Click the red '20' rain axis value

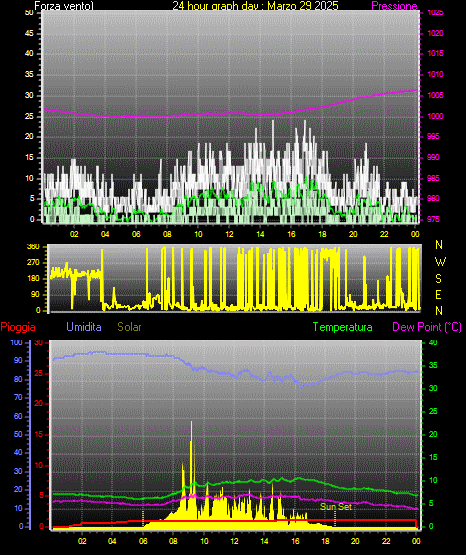(39, 404)
